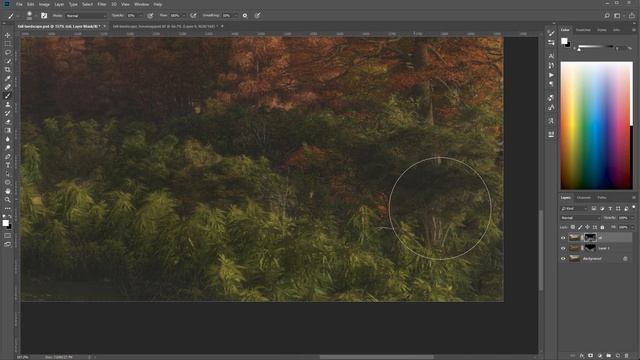Open the Window menu
This screenshot has width=640, height=360.
(x=142, y=4)
